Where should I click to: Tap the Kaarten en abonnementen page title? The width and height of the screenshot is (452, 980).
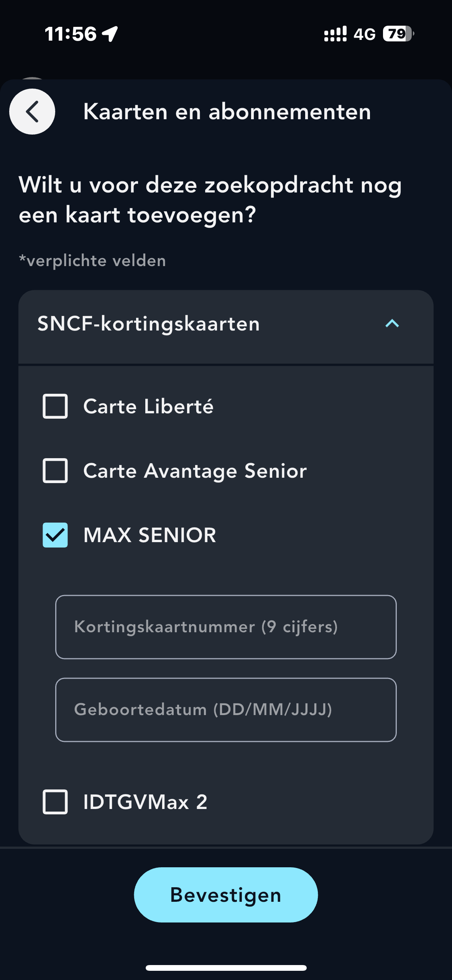click(227, 112)
